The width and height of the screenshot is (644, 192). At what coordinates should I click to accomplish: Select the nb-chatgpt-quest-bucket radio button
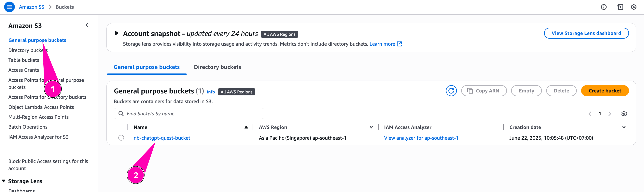point(121,138)
